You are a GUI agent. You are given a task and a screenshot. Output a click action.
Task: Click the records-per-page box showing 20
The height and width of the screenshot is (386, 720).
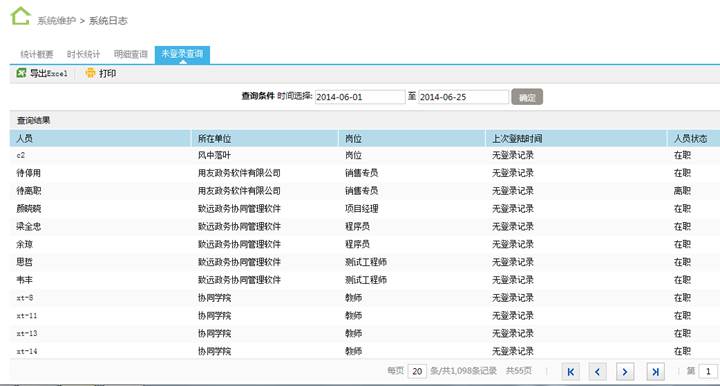(x=417, y=371)
